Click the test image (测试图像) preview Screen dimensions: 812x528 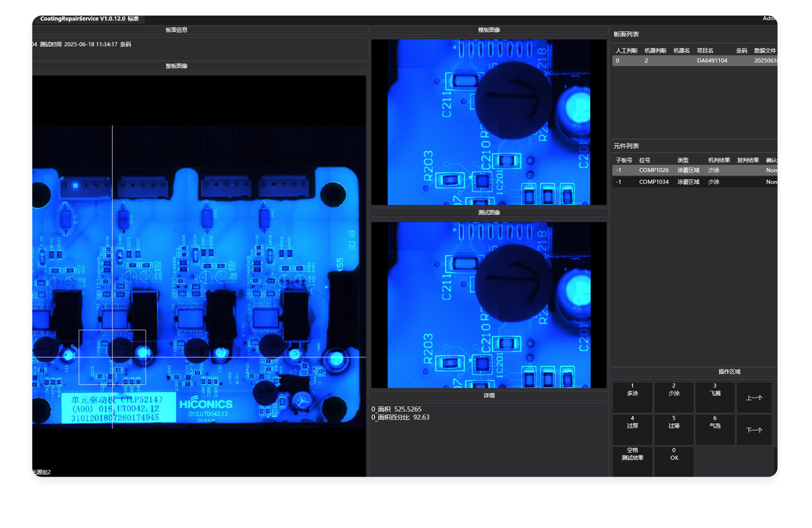(488, 305)
